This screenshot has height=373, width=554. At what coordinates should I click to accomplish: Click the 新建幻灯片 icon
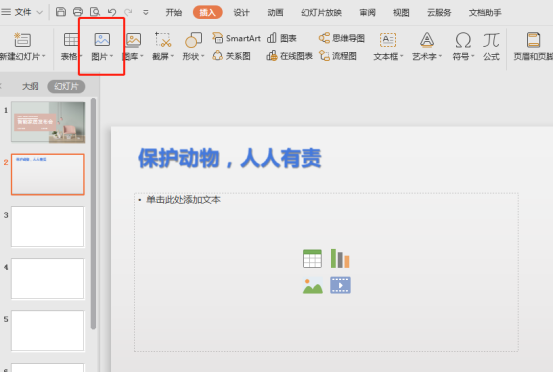(23, 40)
